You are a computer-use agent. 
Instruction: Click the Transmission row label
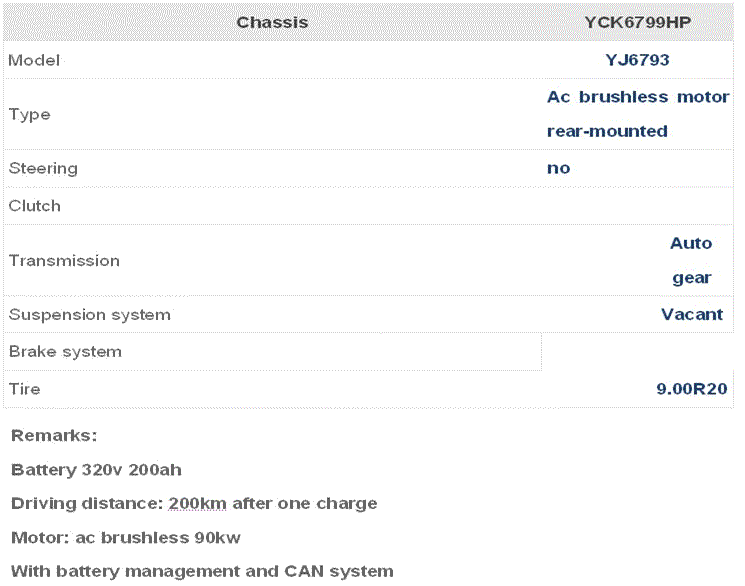(64, 260)
